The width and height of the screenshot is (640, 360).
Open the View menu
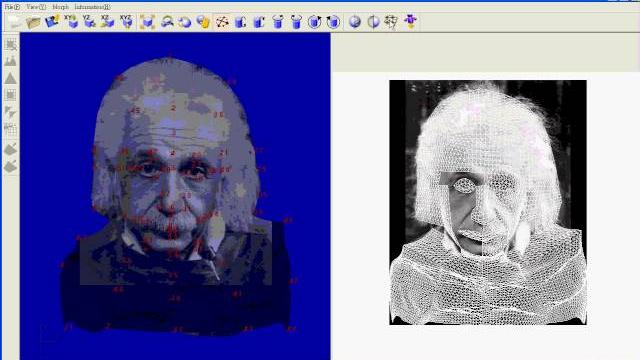[x=36, y=7]
